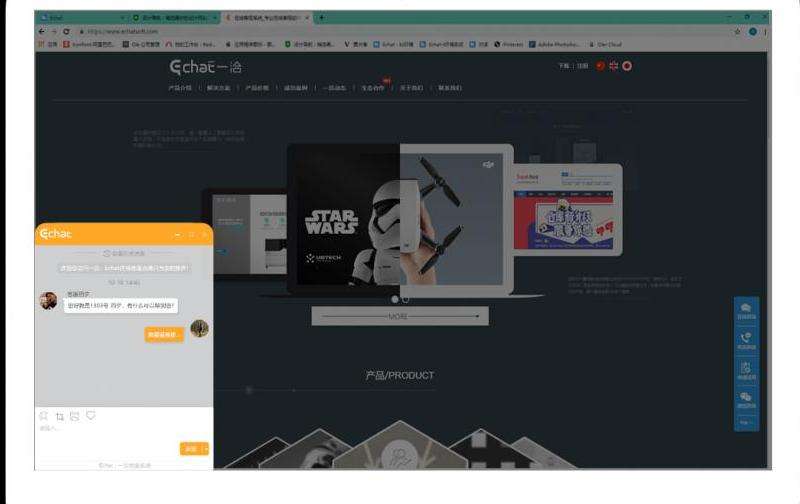Attach an image with the picture icon
The width and height of the screenshot is (800, 504).
[x=75, y=416]
